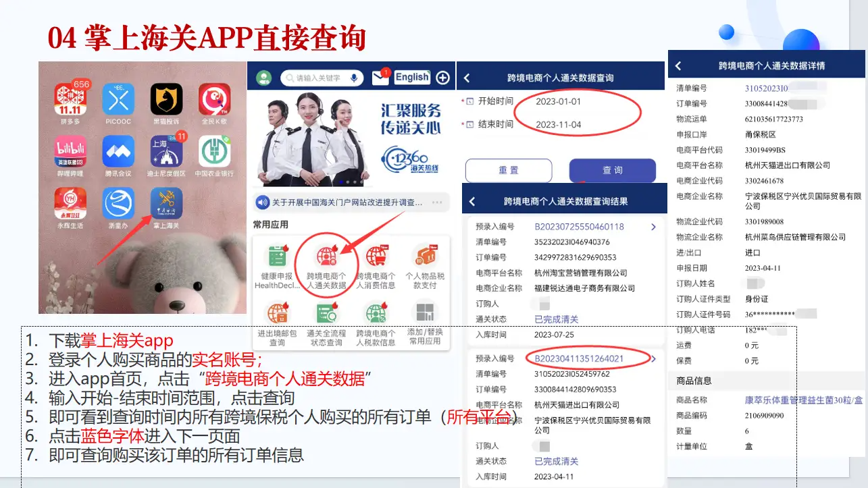The image size is (868, 488).
Task: Select 杭州淘宝营销管理有限公司 platform name
Action: coord(581,273)
